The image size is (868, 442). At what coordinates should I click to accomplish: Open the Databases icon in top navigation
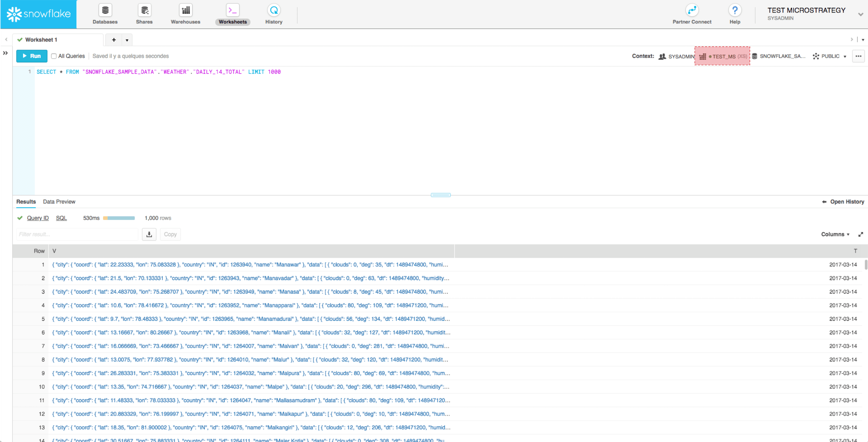click(x=105, y=11)
